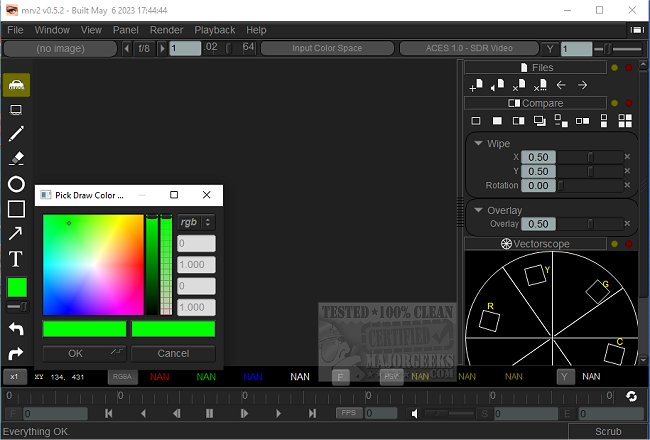Adjust the pen size slider in the toolbar
650x440 pixels.
[x=17, y=307]
